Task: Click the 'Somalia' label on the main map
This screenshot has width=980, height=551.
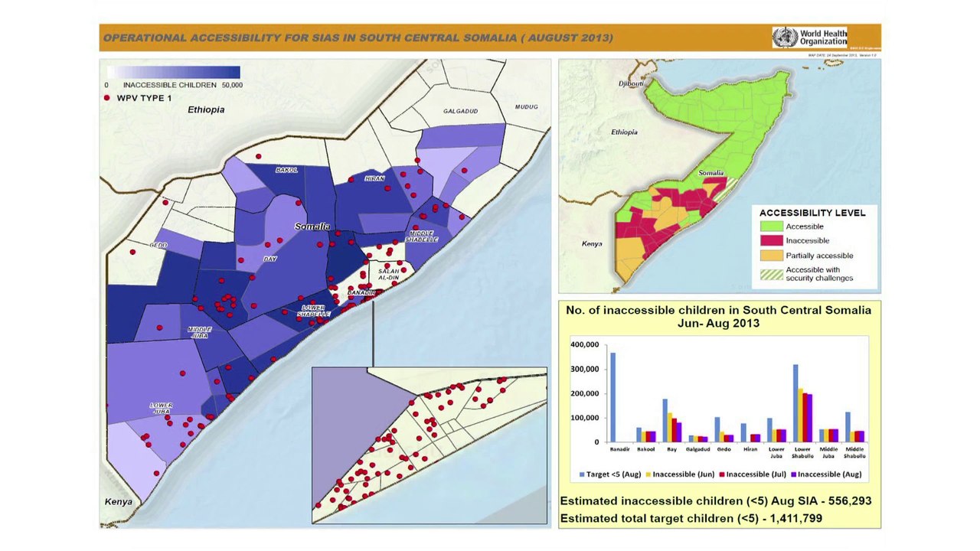Action: point(312,226)
